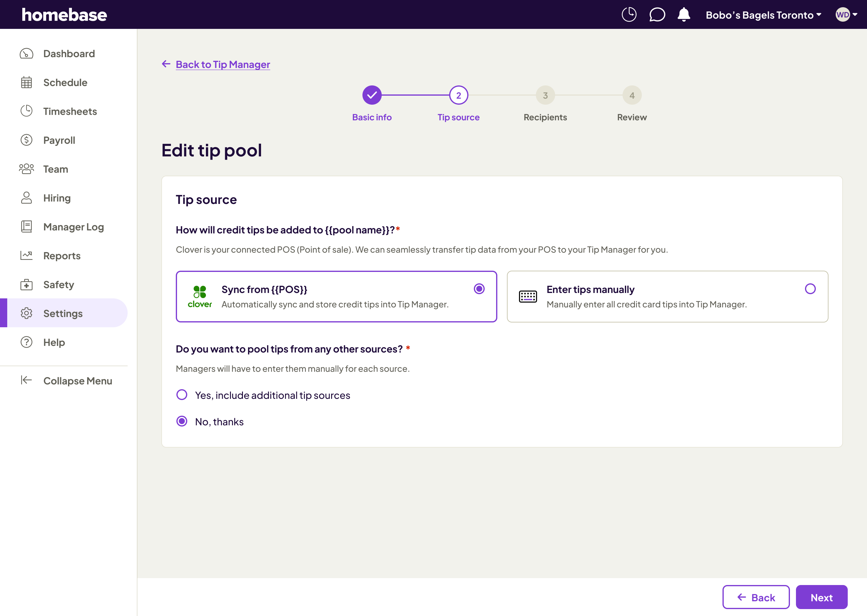Open the time clock icon in header
The height and width of the screenshot is (616, 867).
tap(629, 15)
